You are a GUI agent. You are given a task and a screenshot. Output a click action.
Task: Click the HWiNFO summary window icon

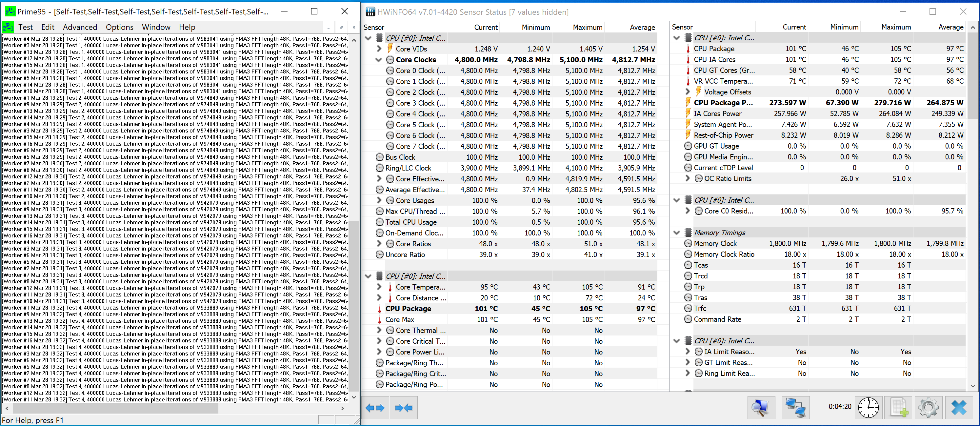tap(760, 407)
